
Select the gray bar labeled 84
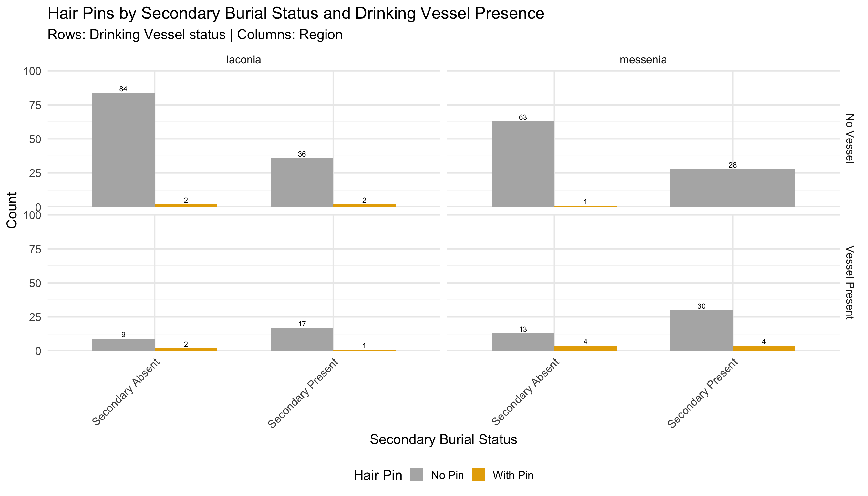click(123, 150)
